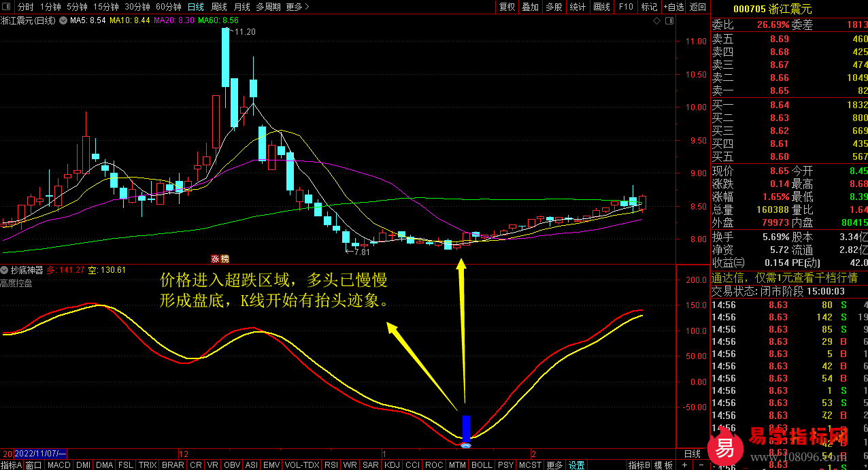Select the MACD indicator tab
This screenshot has height=470, width=868.
point(59,465)
